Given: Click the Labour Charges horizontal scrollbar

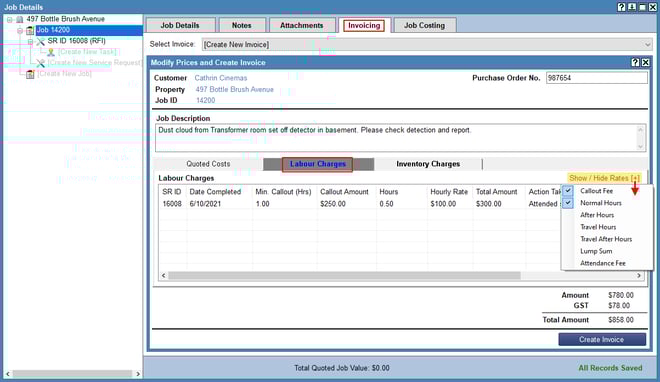Looking at the screenshot, I should tap(402, 276).
